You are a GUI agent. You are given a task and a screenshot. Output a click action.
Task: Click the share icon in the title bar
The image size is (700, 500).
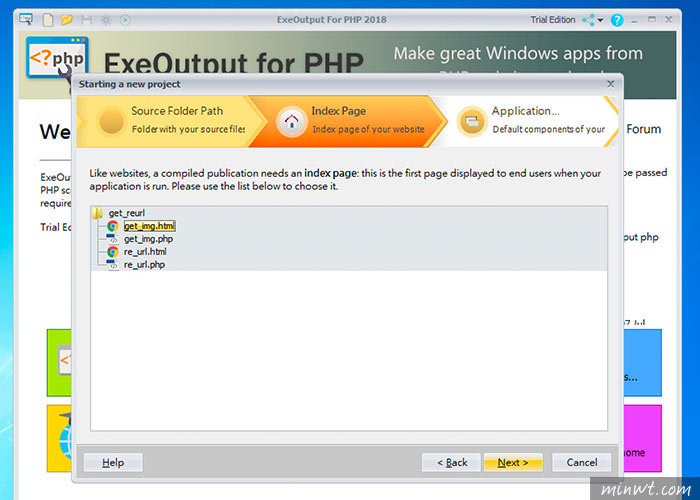point(588,20)
